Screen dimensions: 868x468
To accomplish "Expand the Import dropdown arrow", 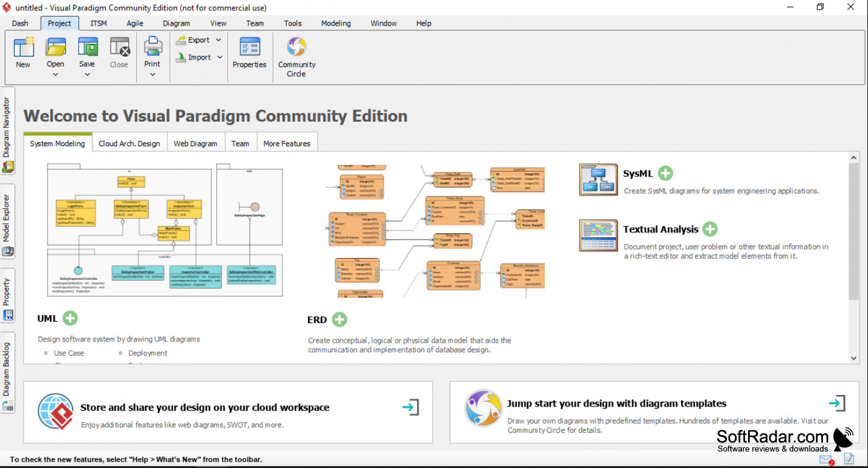I will click(x=220, y=57).
